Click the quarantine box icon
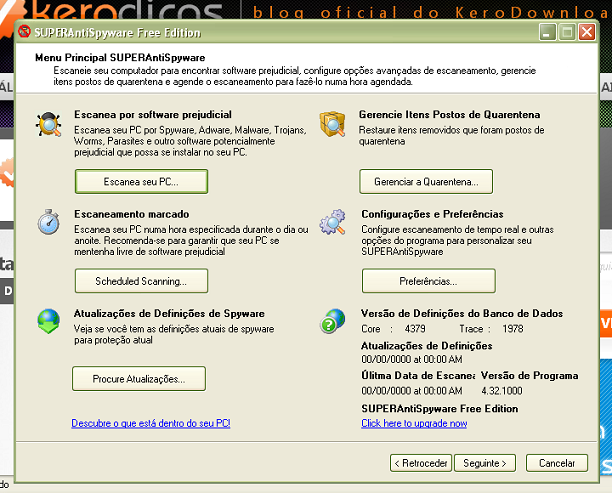This screenshot has width=612, height=493. pos(332,124)
